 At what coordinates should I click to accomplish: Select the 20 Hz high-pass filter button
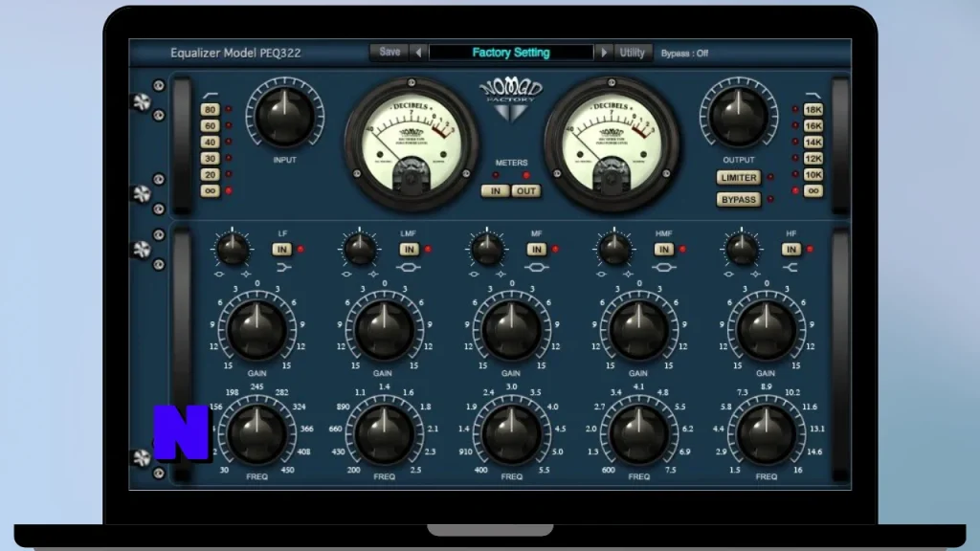pyautogui.click(x=210, y=175)
